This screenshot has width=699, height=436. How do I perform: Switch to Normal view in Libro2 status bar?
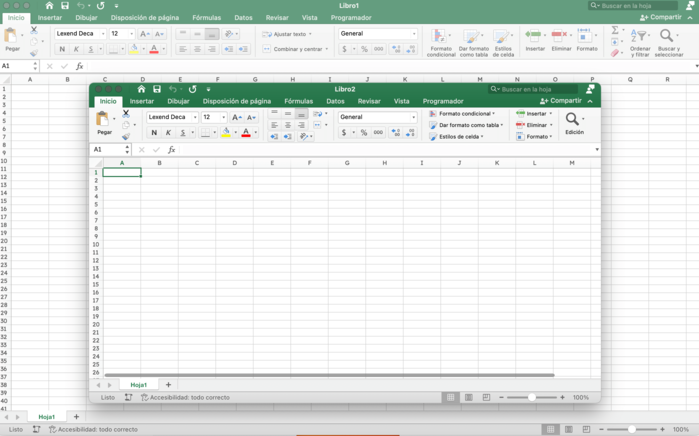(x=451, y=397)
